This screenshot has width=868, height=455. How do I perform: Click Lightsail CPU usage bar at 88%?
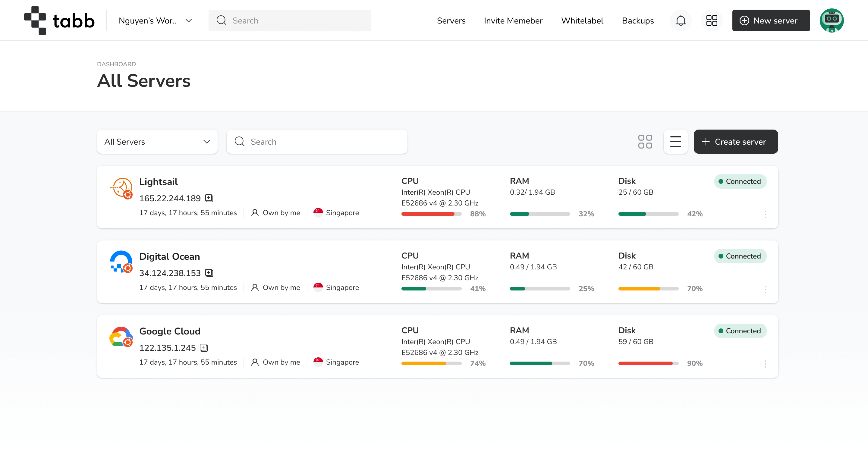click(x=431, y=214)
